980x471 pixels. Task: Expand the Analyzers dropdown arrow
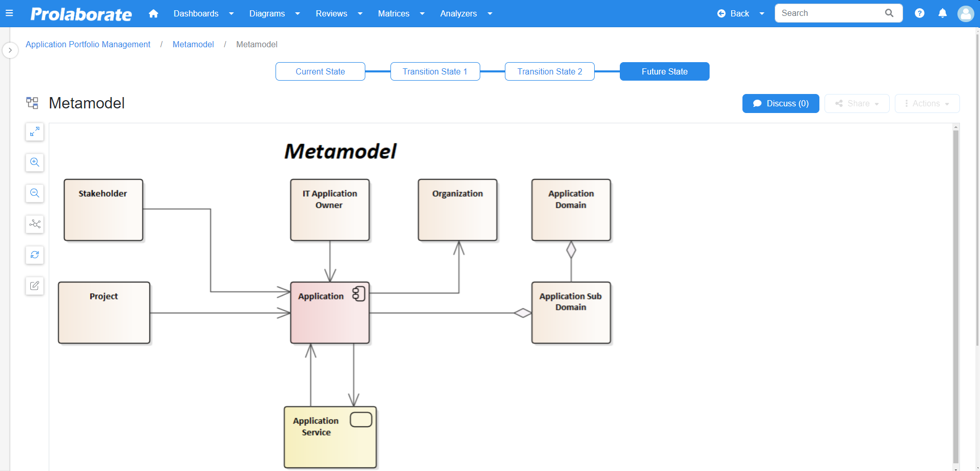[490, 14]
